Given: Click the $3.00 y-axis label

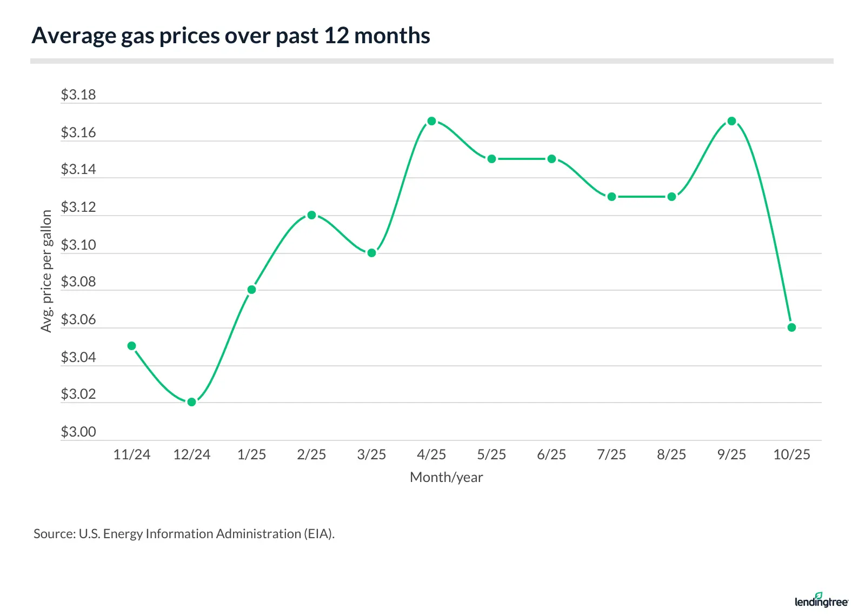Looking at the screenshot, I should [78, 432].
